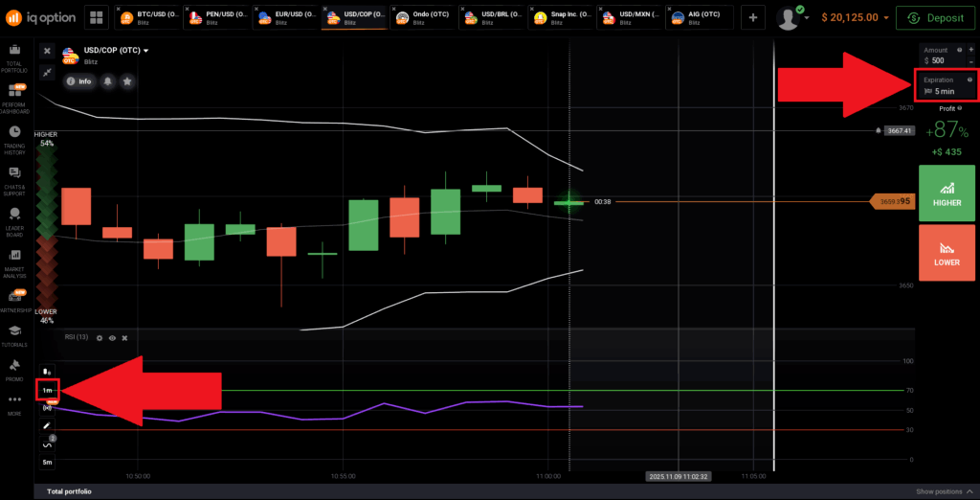Increase the amount with plus
The image size is (980, 500).
[x=970, y=50]
